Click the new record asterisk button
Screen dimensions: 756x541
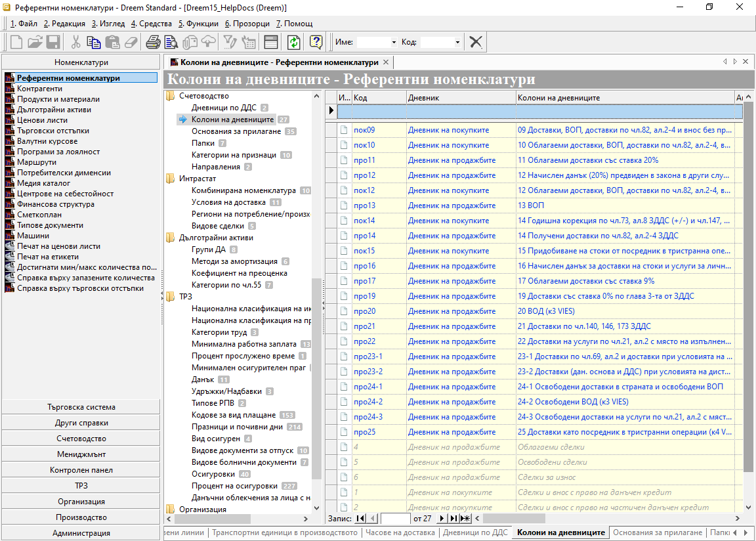[465, 519]
